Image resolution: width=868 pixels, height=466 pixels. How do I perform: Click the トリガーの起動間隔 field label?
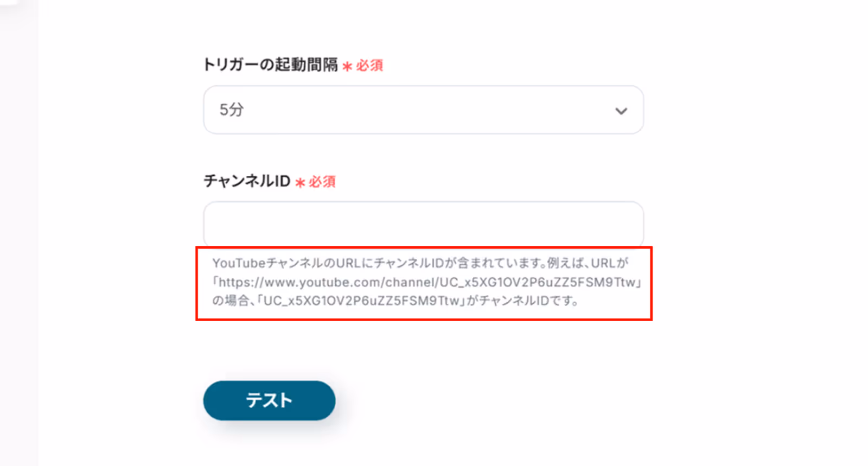(270, 65)
